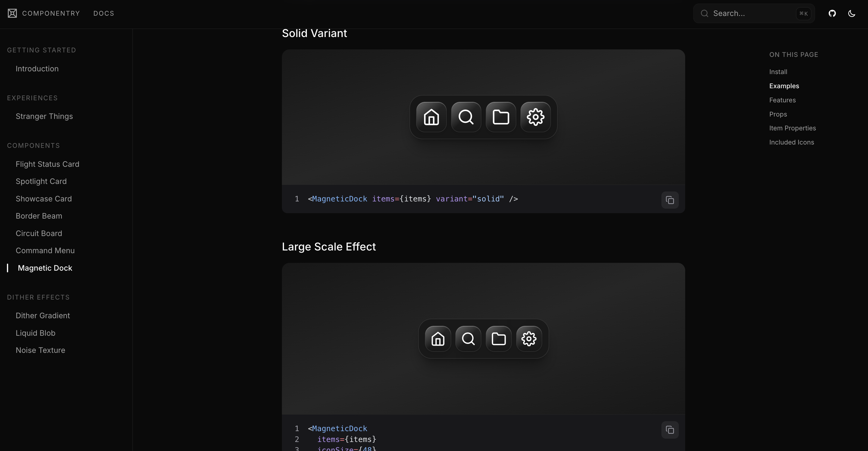868x451 pixels.
Task: Open the Introduction page in the sidebar
Action: (37, 69)
